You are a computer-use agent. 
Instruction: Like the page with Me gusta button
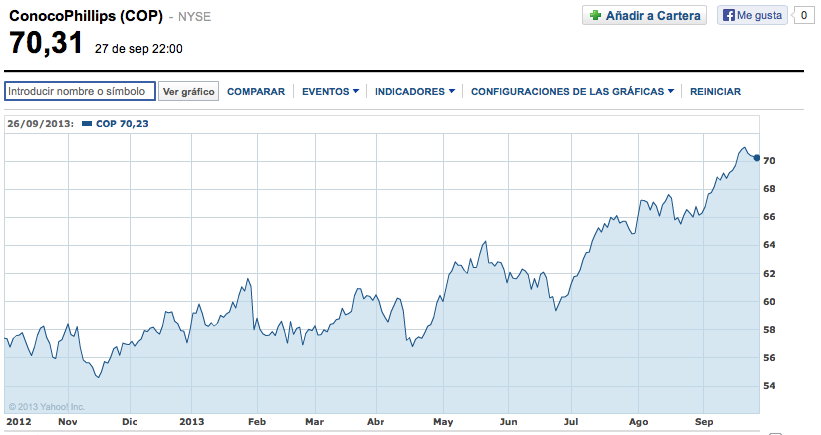click(x=752, y=15)
